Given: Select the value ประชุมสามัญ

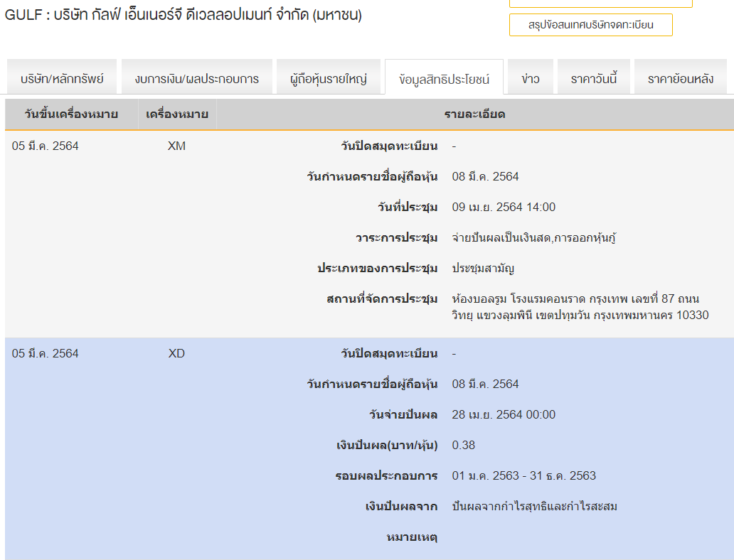Looking at the screenshot, I should (483, 269).
